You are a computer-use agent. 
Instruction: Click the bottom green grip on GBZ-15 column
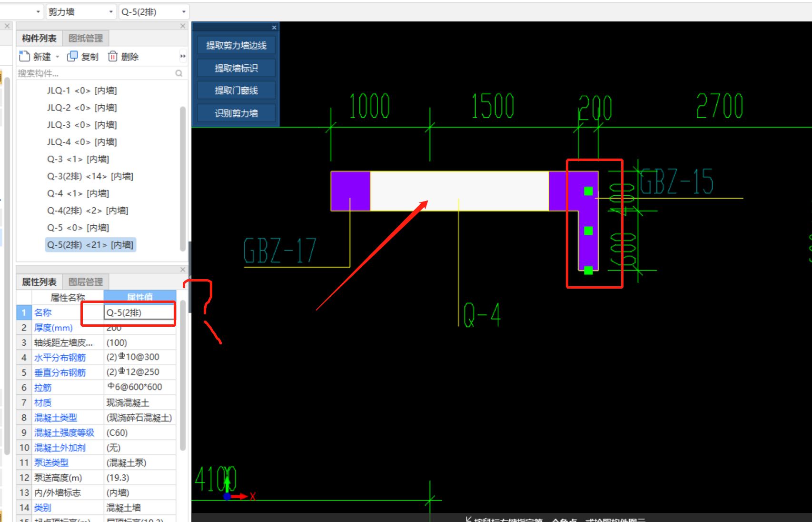pyautogui.click(x=588, y=270)
